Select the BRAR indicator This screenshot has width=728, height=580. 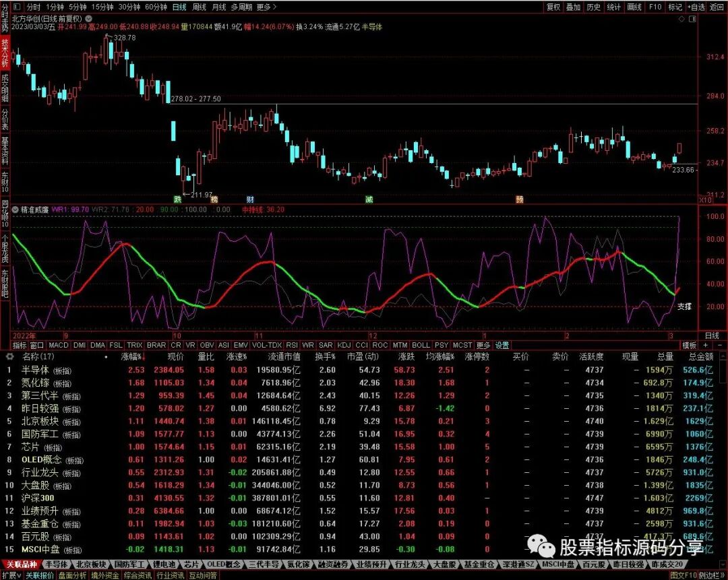click(156, 345)
